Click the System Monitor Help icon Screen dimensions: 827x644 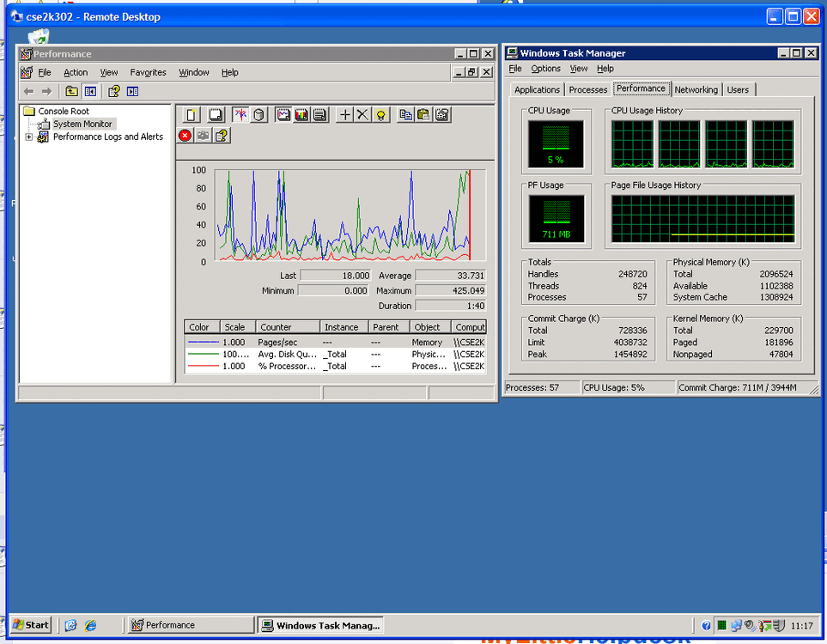(222, 136)
